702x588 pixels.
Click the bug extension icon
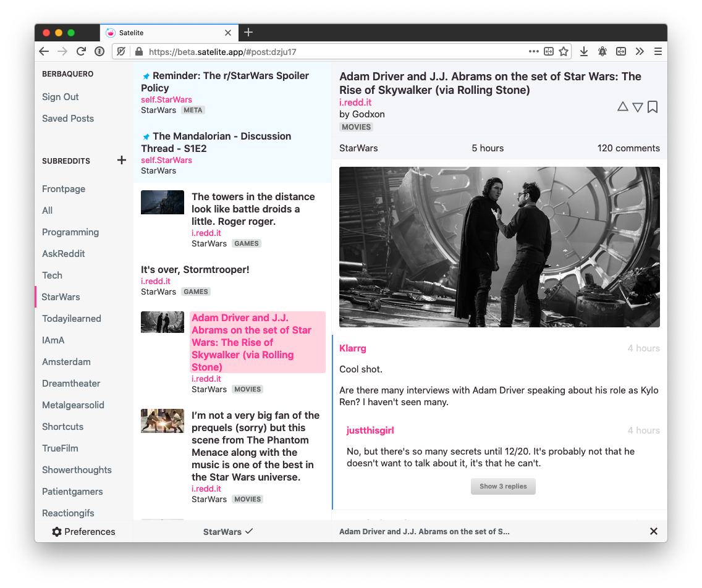point(603,51)
